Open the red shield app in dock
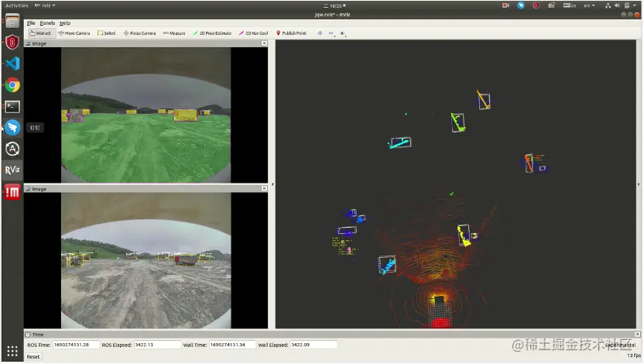 pyautogui.click(x=12, y=42)
